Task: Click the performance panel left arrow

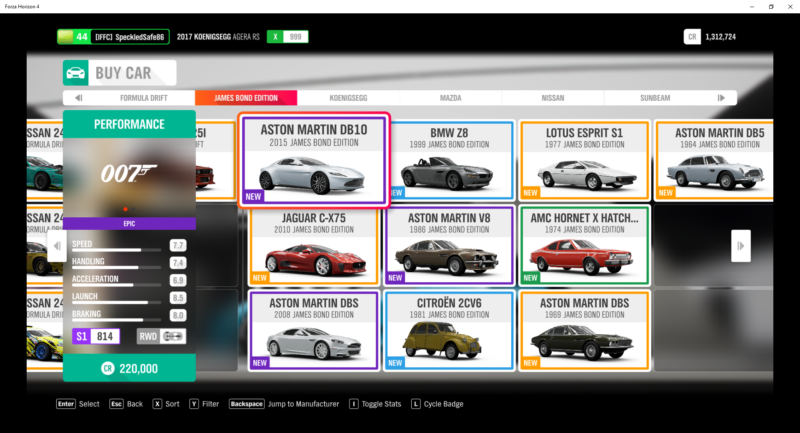Action: 57,246
